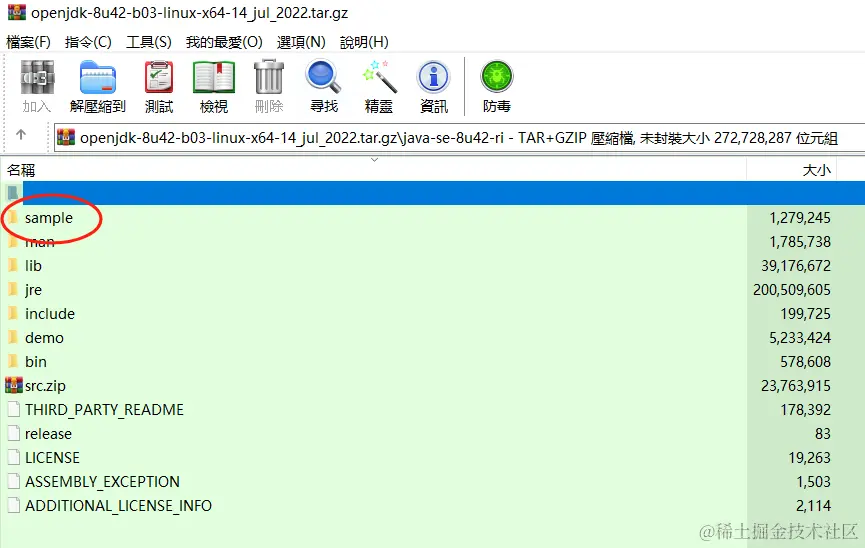
Task: Click the size value 1,785,738
Action: click(x=800, y=242)
